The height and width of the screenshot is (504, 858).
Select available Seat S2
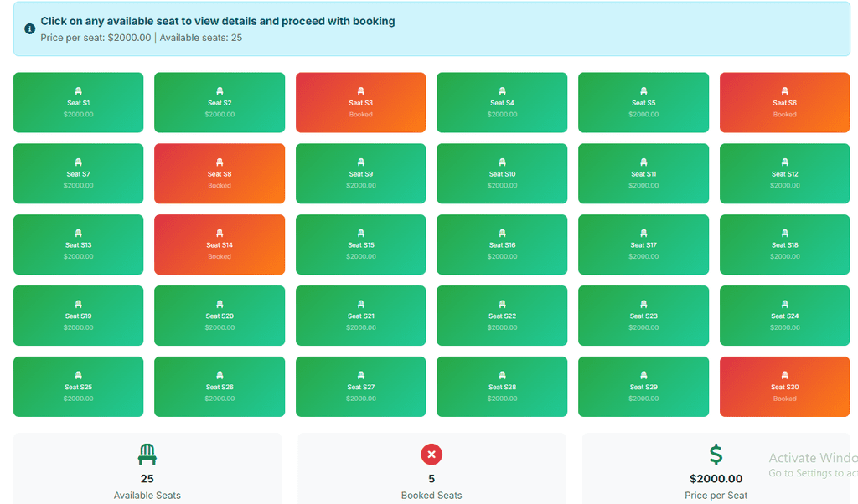tap(220, 103)
